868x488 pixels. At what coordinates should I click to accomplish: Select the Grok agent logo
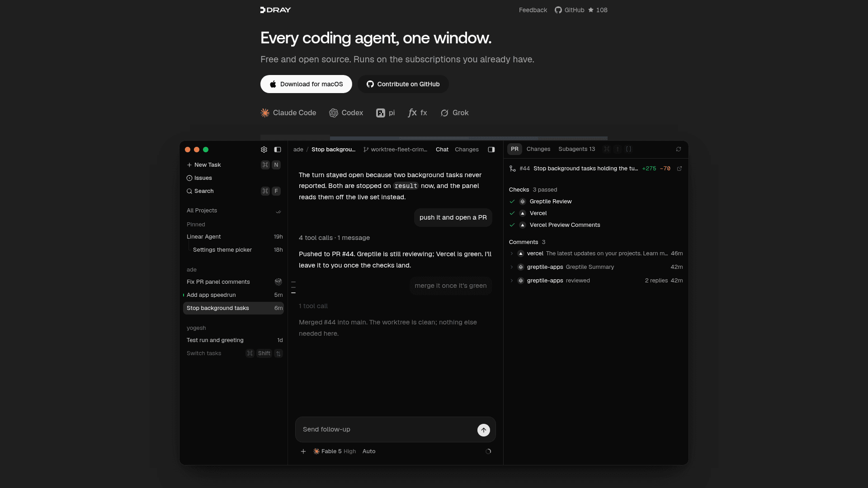point(445,113)
